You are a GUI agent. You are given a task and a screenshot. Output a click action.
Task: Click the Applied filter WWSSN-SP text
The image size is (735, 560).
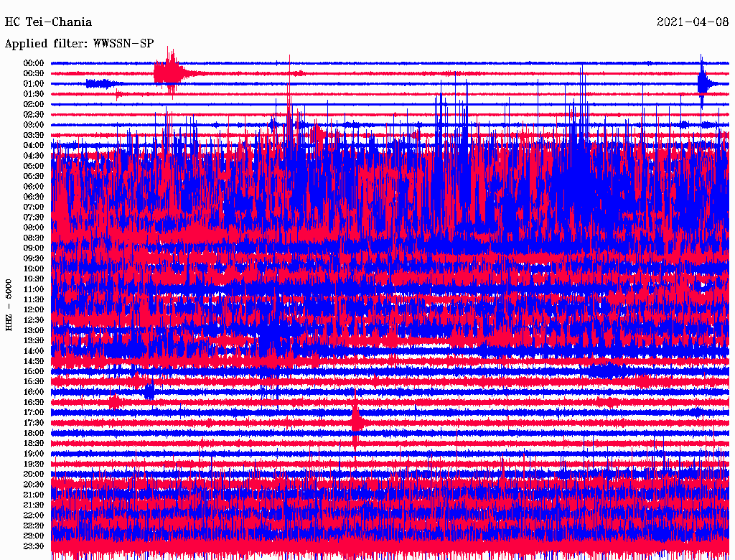click(79, 44)
